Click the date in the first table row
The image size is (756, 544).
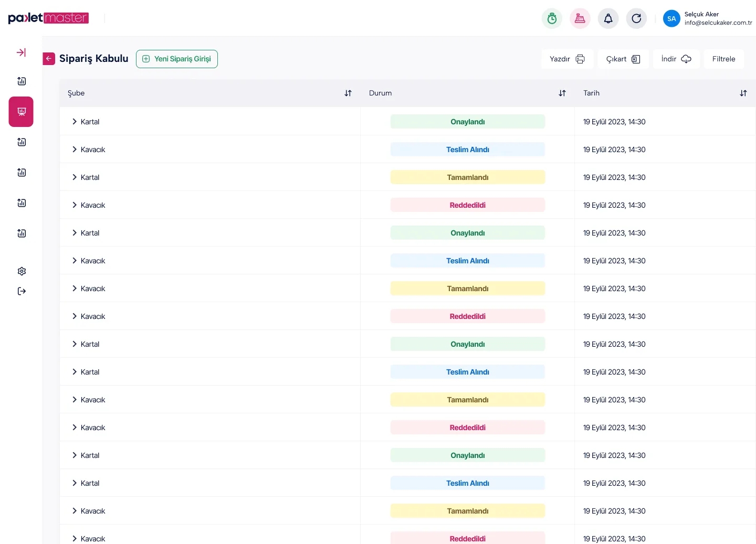coord(614,122)
